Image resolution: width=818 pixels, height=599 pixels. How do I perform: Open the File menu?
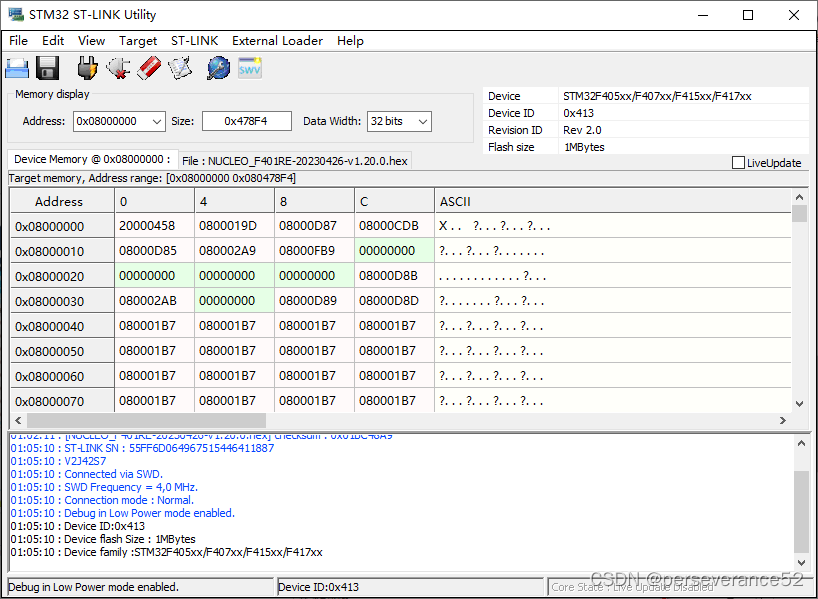click(18, 41)
